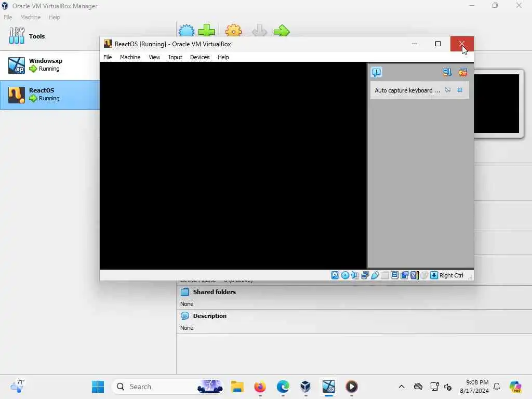This screenshot has width=532, height=399.
Task: Click the delete all notifications icon
Action: (x=463, y=72)
